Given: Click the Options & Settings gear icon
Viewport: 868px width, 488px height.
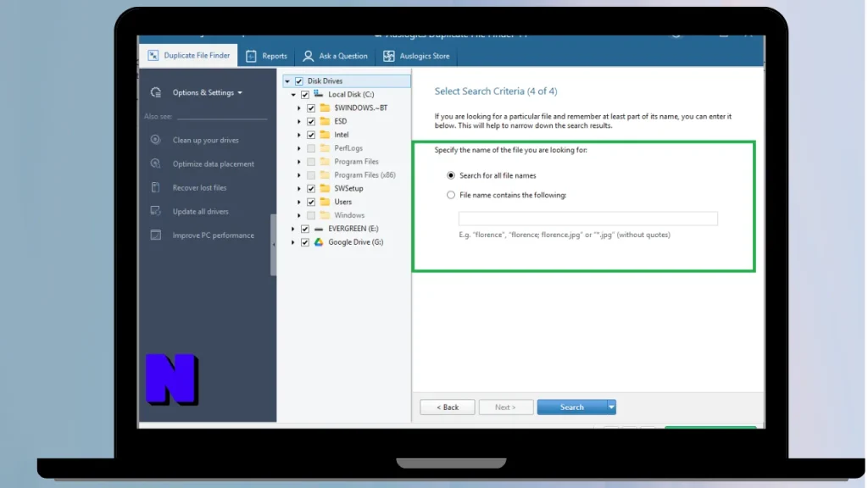Looking at the screenshot, I should point(156,92).
